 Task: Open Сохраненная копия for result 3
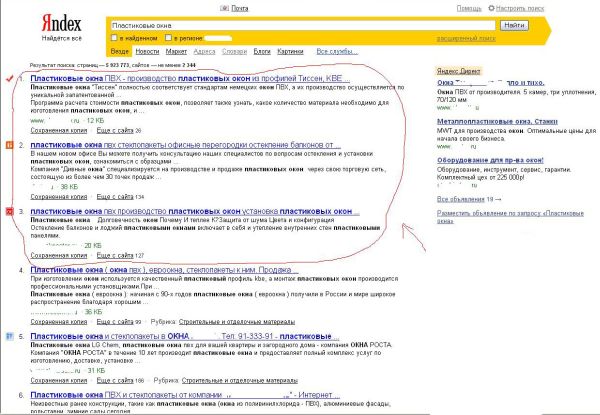point(59,256)
